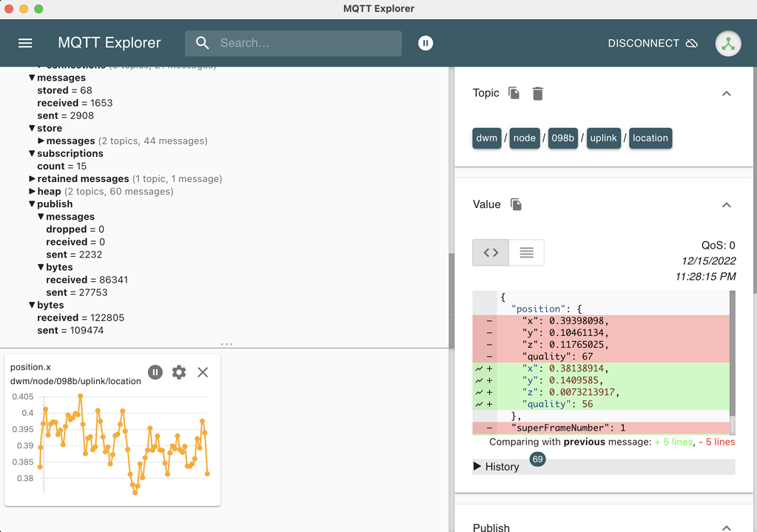Pause updates on the position.x chart
Image resolution: width=757 pixels, height=532 pixels.
[155, 372]
